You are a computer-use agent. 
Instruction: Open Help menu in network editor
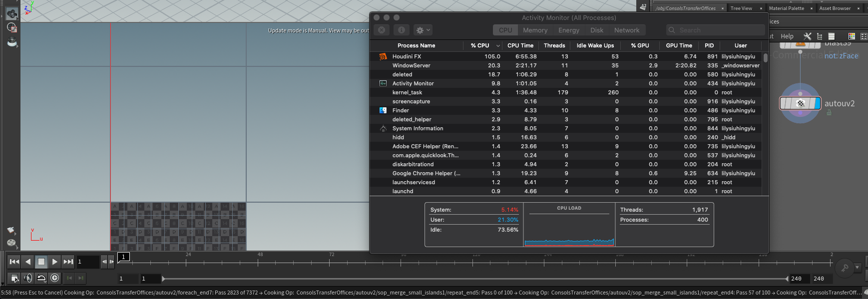[787, 36]
